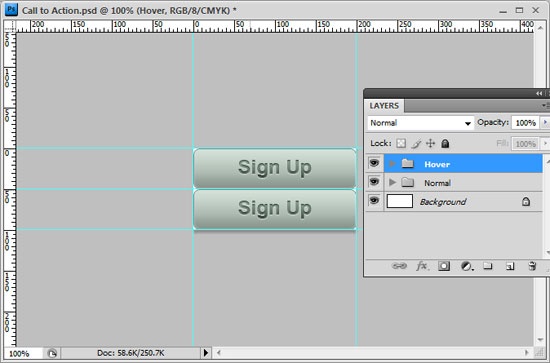
Task: Click the Normal group folder icon
Action: point(408,182)
